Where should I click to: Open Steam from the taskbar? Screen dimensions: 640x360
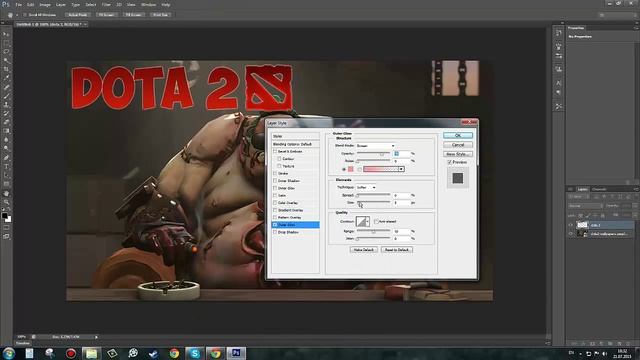click(153, 353)
